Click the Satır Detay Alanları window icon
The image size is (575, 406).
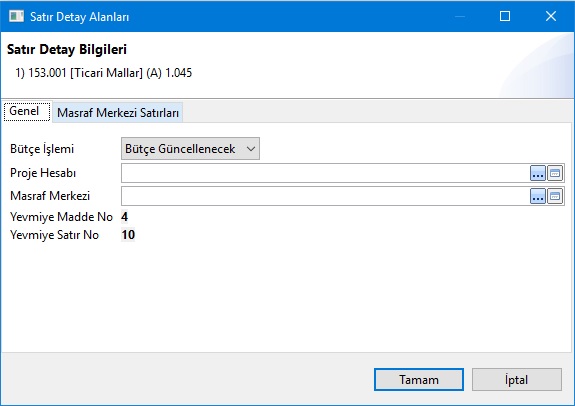point(16,16)
